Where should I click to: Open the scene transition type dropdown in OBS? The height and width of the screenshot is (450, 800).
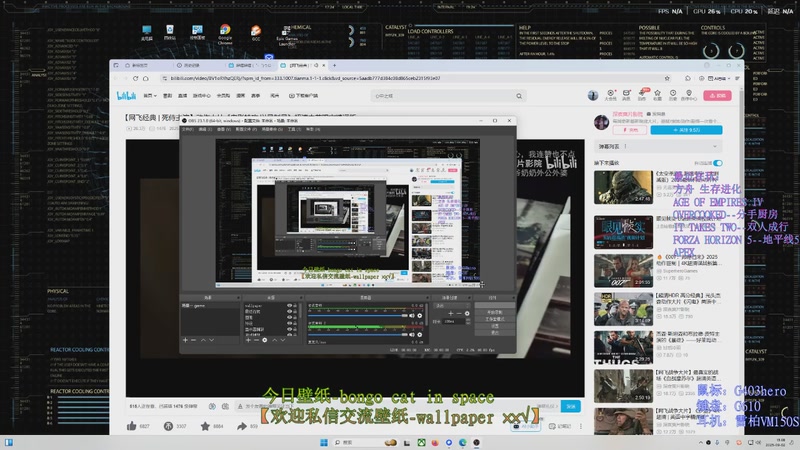click(452, 305)
